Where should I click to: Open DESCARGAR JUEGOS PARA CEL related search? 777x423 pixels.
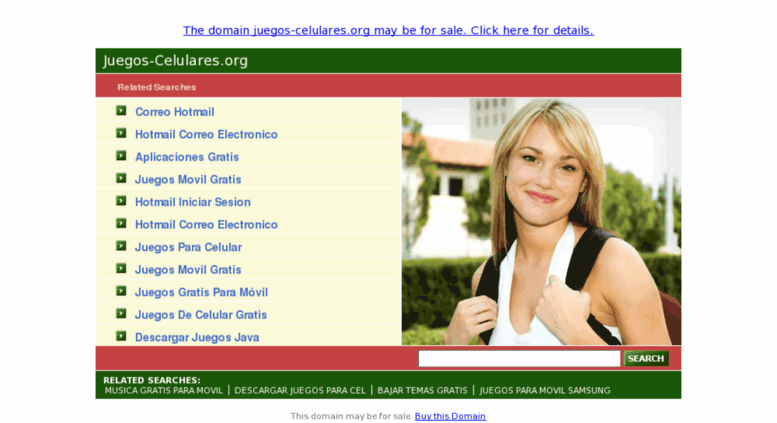[300, 390]
